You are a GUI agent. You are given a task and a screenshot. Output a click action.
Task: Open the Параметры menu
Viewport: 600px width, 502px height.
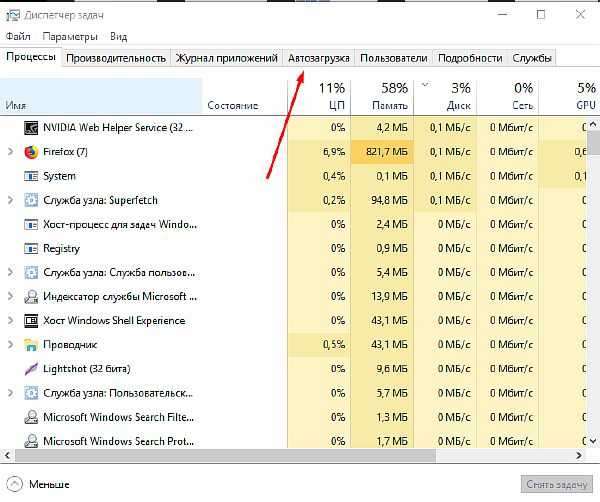(70, 37)
